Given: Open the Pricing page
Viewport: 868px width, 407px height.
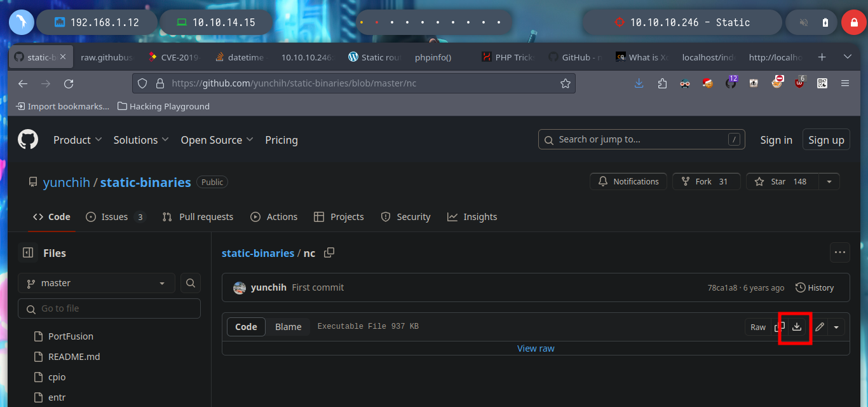Looking at the screenshot, I should [x=281, y=140].
